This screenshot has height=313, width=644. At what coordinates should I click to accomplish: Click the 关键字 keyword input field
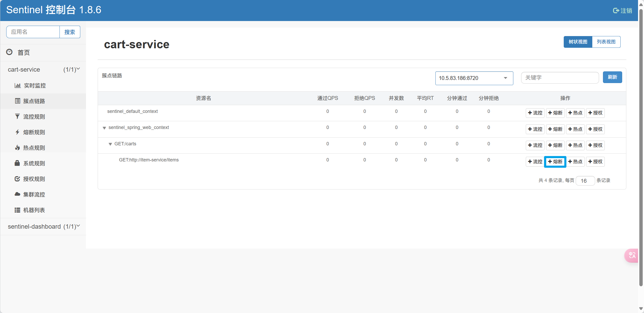coord(560,78)
